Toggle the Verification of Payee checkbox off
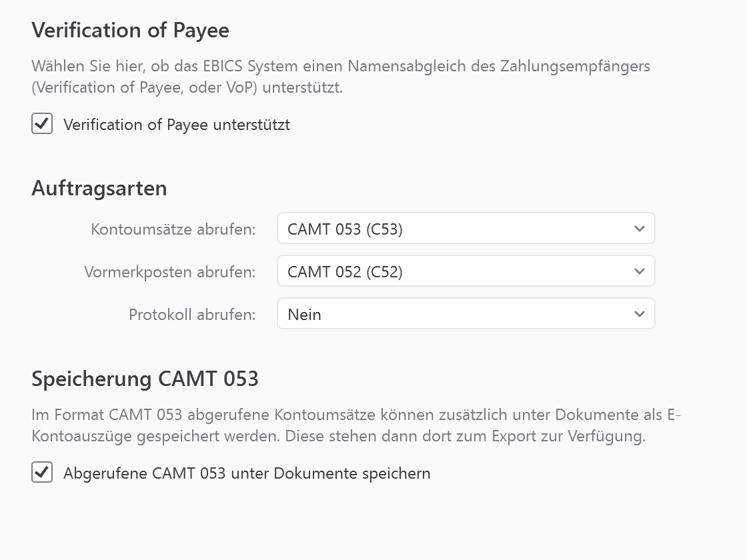The width and height of the screenshot is (747, 560). coord(41,124)
